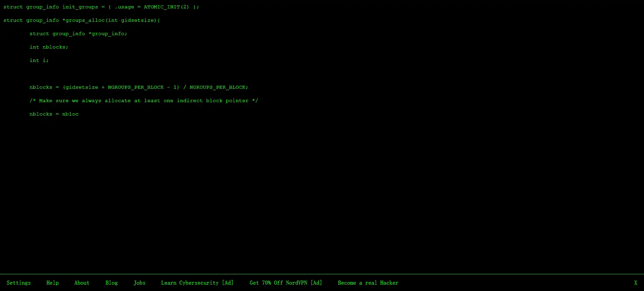Screen dimensions: 644x291
Task: Click the 'nblocks = nbloc' partial line
Action: (54, 114)
